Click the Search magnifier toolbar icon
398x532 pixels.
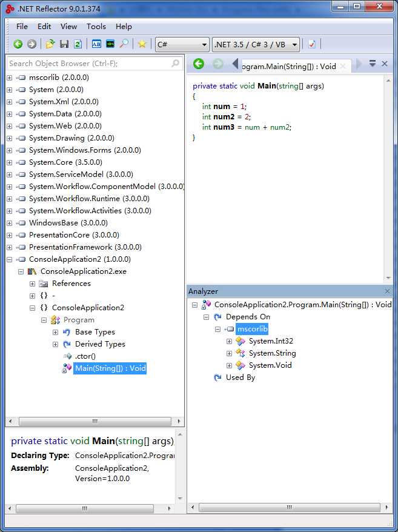124,44
